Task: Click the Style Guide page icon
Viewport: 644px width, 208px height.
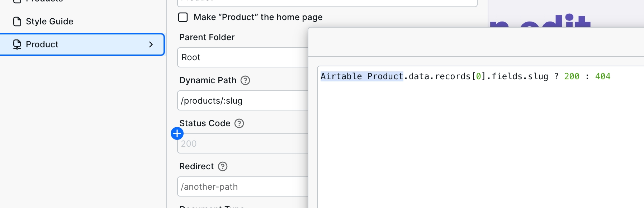Action: click(x=17, y=22)
